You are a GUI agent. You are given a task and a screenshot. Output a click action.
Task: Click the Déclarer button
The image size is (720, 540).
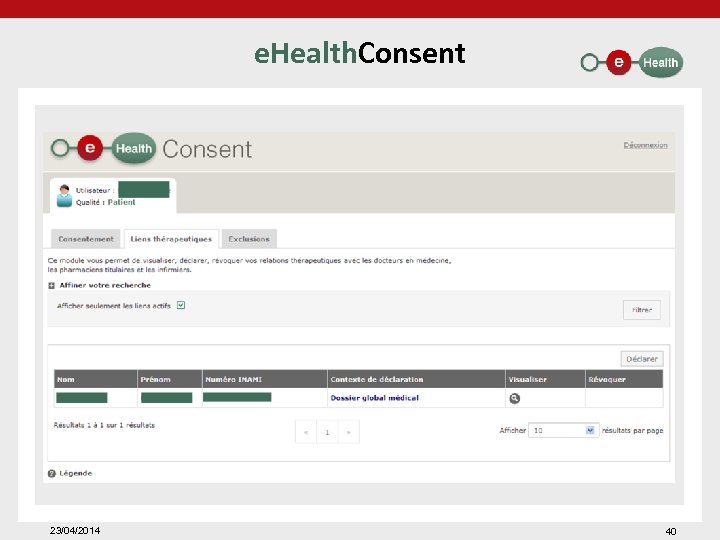[641, 359]
